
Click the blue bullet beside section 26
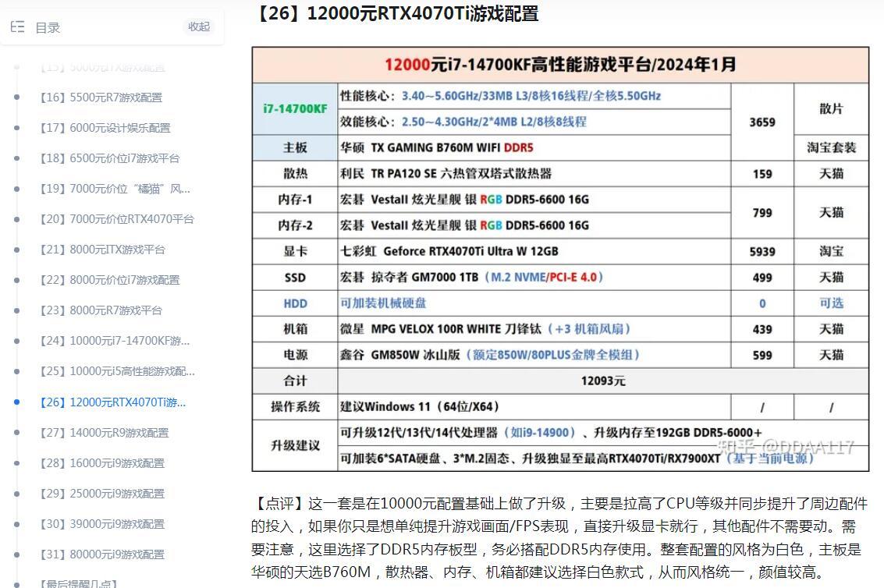click(17, 402)
